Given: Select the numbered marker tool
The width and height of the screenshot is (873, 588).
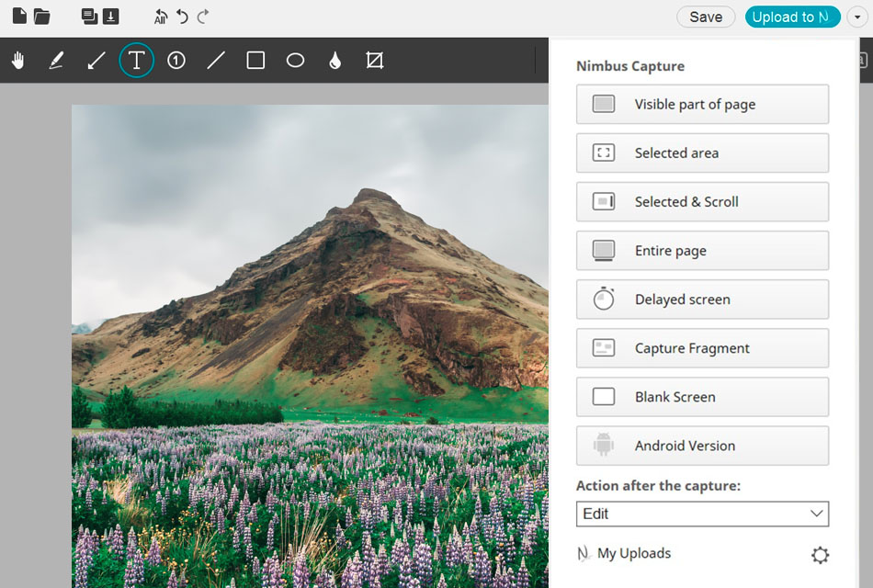Looking at the screenshot, I should [x=176, y=60].
